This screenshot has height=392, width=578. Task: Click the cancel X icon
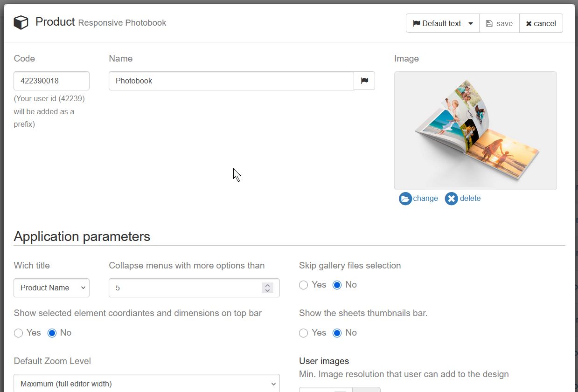tap(529, 24)
